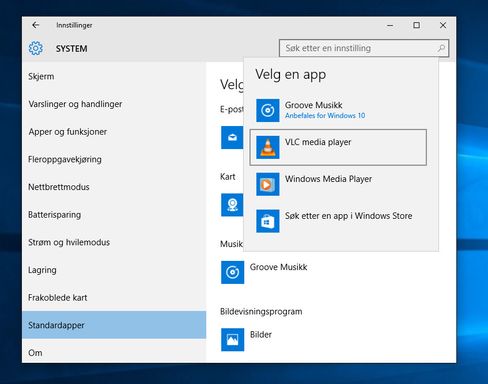Click the Groove Musikk icon under Musikk
Image resolution: width=488 pixels, height=384 pixels.
pyautogui.click(x=232, y=272)
